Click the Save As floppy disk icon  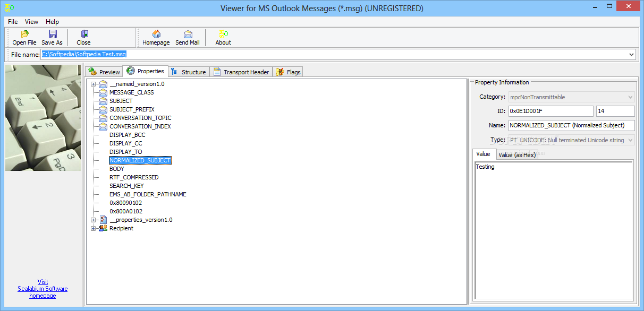coord(53,34)
